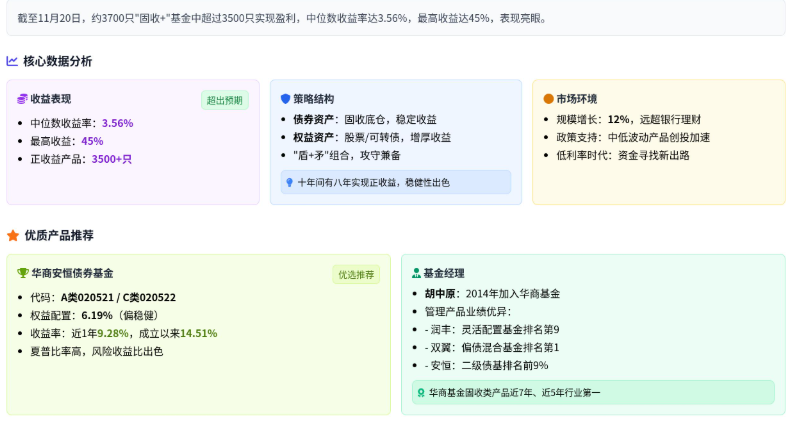Click the chart icon beside 核心数据分析
Image resolution: width=794 pixels, height=423 pixels.
[12, 61]
